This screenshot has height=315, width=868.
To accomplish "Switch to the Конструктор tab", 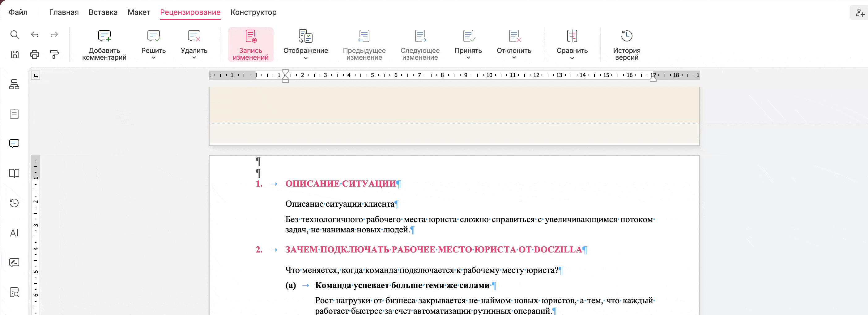I will [253, 12].
